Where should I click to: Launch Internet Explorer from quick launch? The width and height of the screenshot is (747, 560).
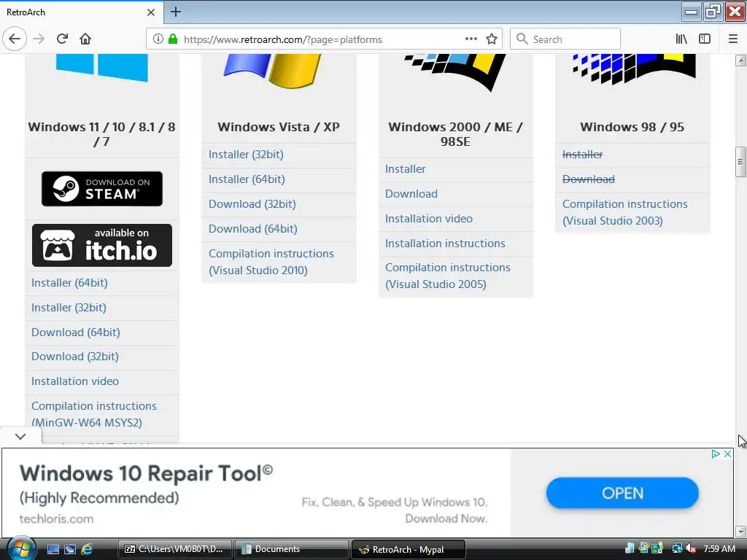tap(87, 549)
